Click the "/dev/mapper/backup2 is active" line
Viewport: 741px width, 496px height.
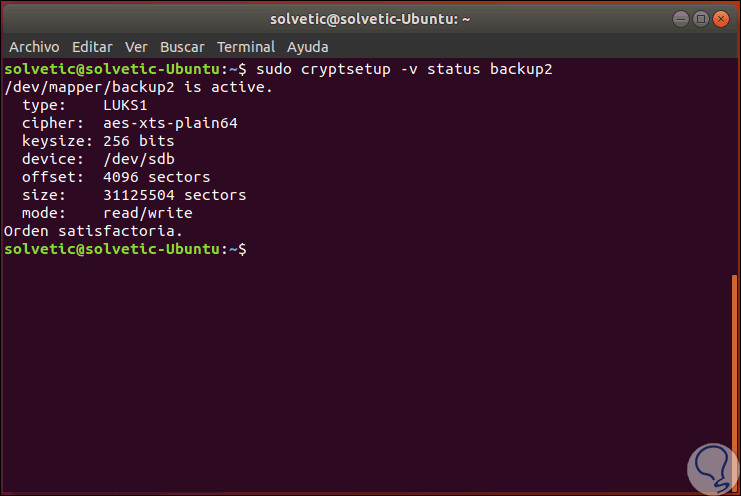[138, 87]
